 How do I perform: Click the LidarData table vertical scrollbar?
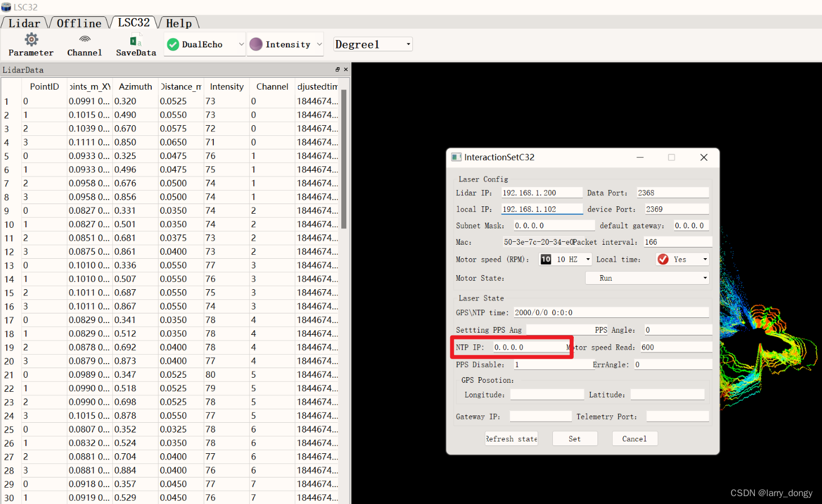(344, 159)
